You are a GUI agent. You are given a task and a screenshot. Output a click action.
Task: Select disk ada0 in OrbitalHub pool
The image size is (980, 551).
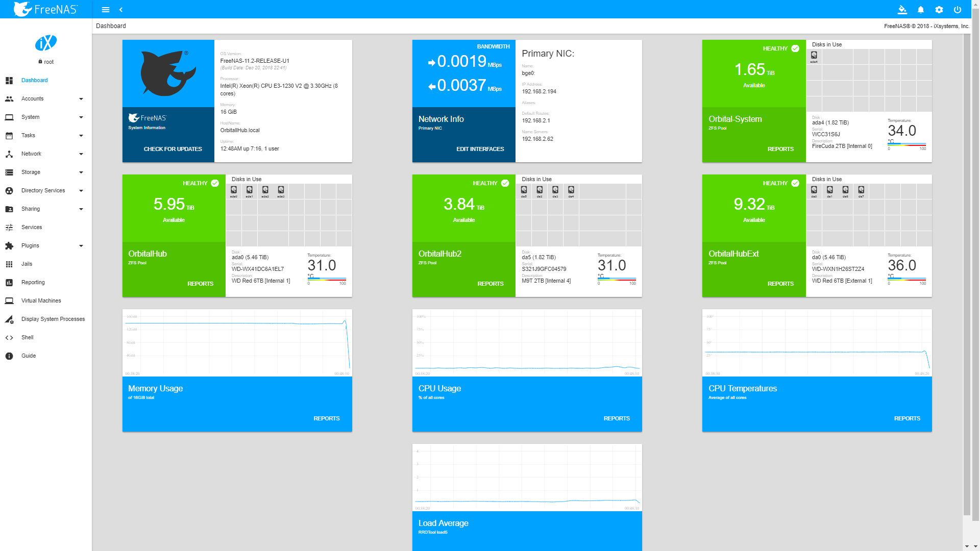coord(234,191)
